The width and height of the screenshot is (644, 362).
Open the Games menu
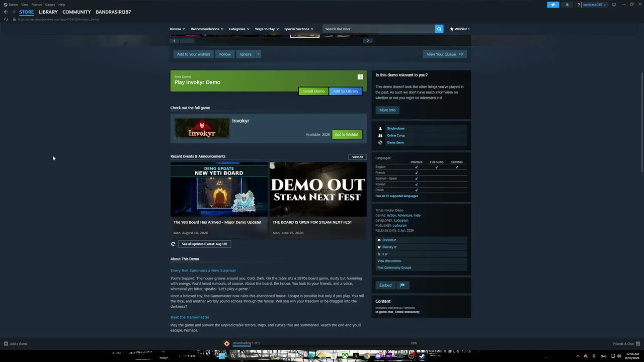pos(50,5)
